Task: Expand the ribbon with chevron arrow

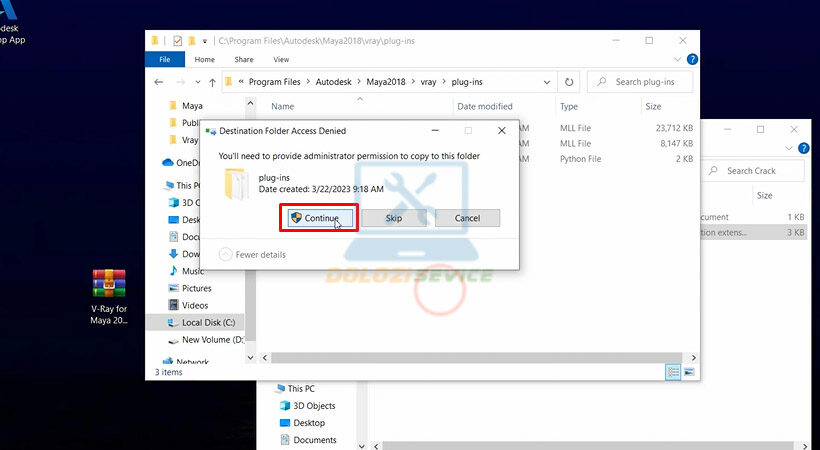Action: pos(677,60)
